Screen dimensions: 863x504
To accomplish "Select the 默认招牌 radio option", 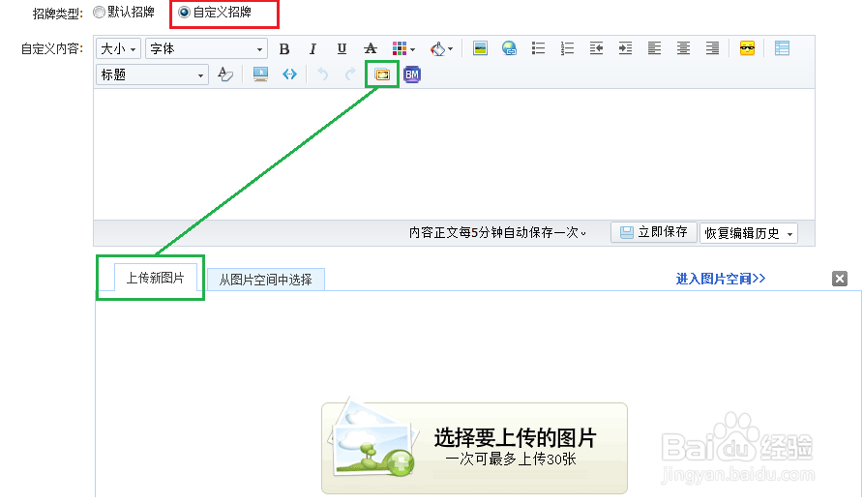I will pyautogui.click(x=100, y=13).
